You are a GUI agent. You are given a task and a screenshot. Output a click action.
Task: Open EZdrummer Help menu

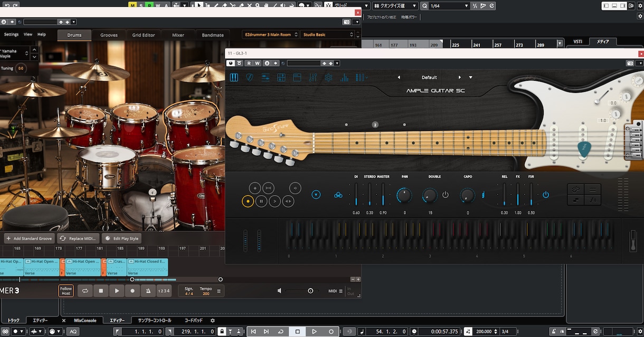(41, 34)
